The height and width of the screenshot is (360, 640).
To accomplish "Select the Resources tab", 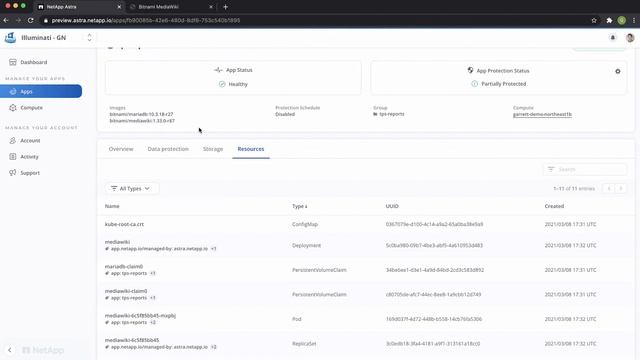I will (x=251, y=149).
